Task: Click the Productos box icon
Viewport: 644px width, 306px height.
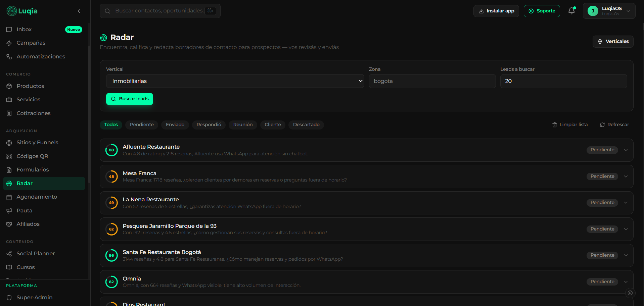Action: point(9,86)
